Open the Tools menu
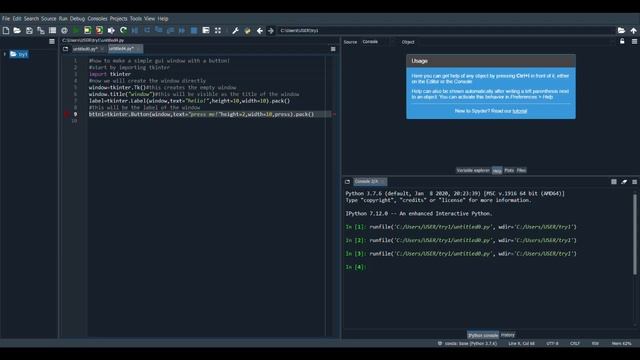The image size is (640, 360). (136, 19)
